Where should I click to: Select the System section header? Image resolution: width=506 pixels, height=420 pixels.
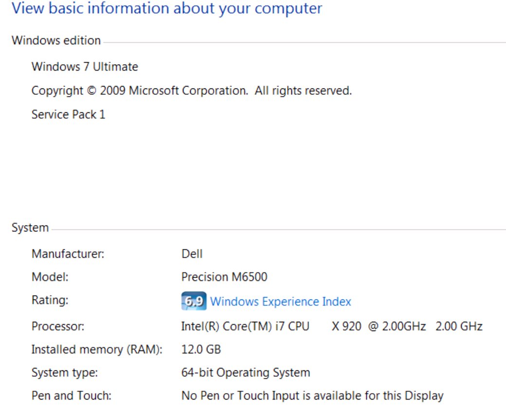(30, 227)
